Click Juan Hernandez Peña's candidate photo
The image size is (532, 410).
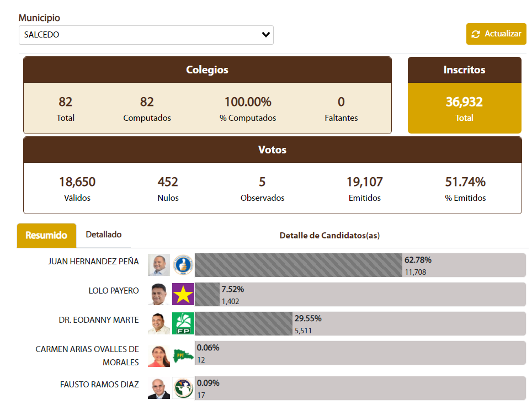159,265
